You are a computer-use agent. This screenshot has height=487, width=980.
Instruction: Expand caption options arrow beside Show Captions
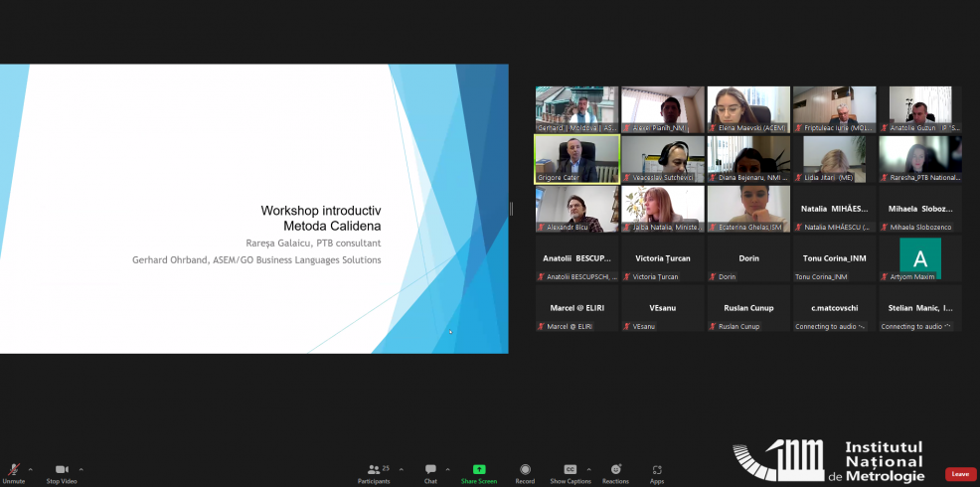(588, 468)
